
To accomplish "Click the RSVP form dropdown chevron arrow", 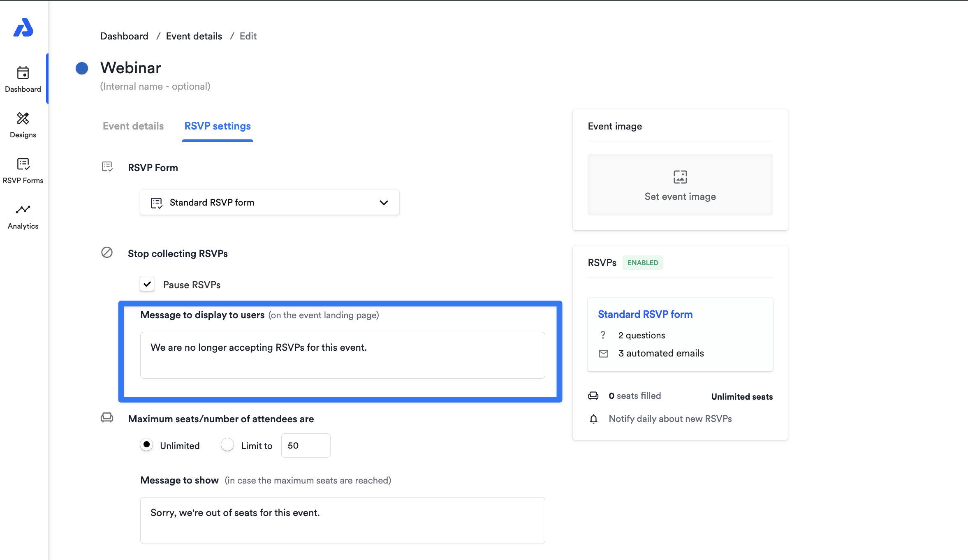I will pos(384,203).
